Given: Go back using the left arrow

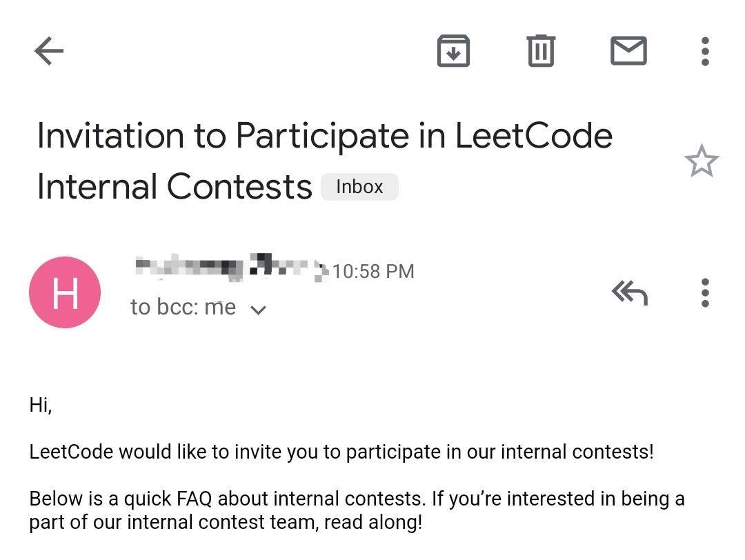Looking at the screenshot, I should pyautogui.click(x=49, y=51).
